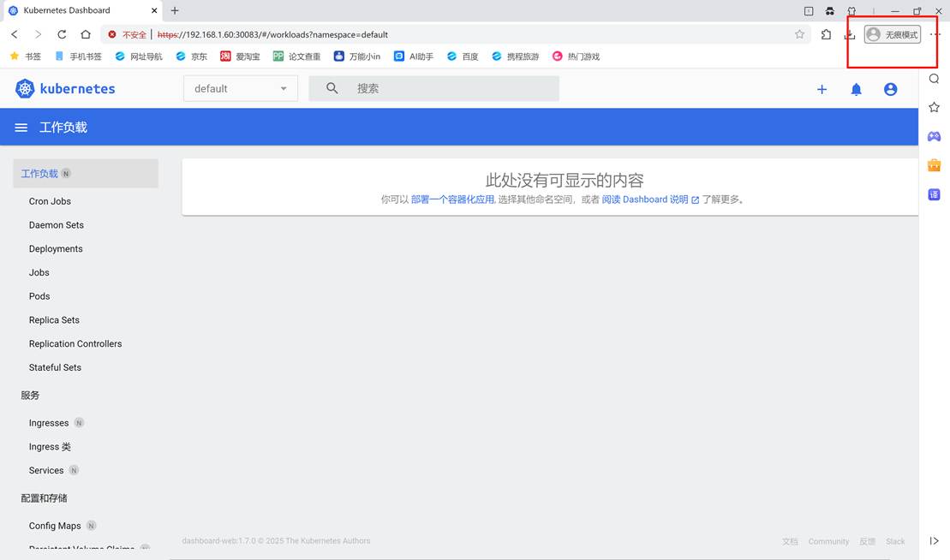Click the 文档 footer link
Viewport: 950px width, 560px height.
(x=790, y=541)
